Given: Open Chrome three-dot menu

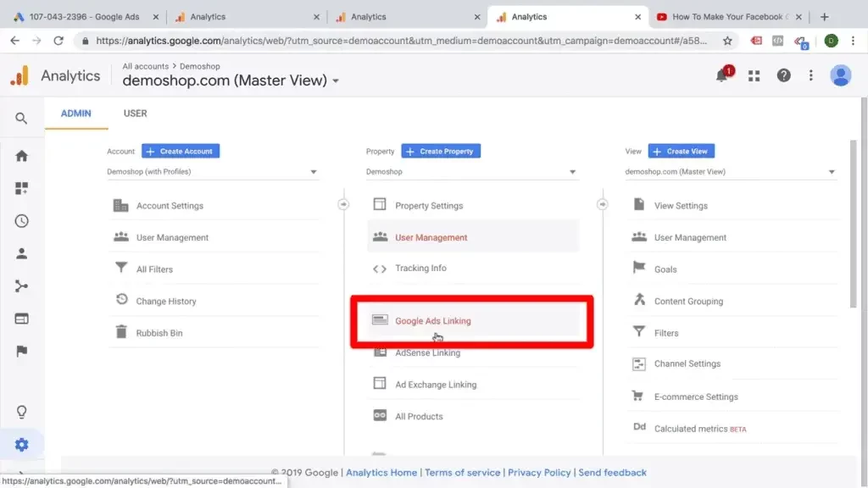Looking at the screenshot, I should point(853,41).
